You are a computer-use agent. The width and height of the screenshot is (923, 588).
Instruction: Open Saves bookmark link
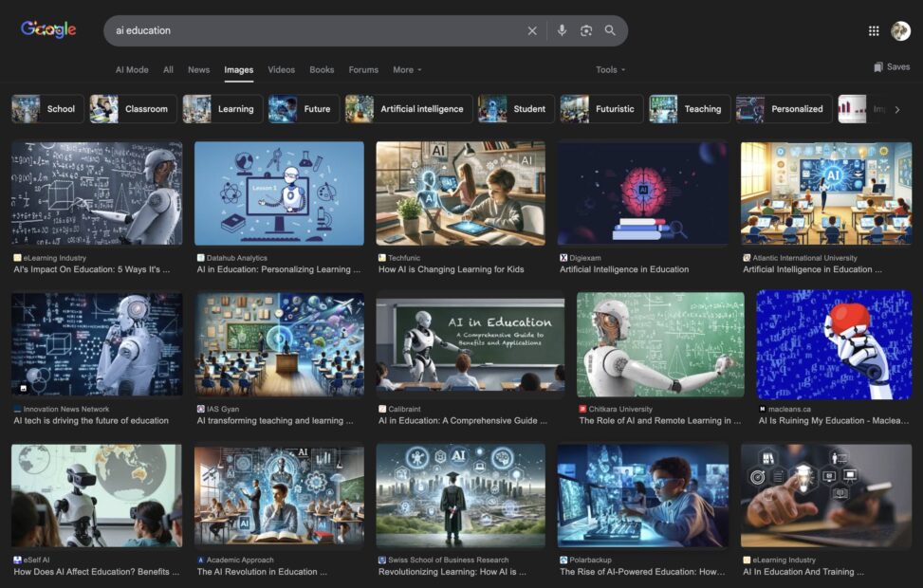[892, 66]
